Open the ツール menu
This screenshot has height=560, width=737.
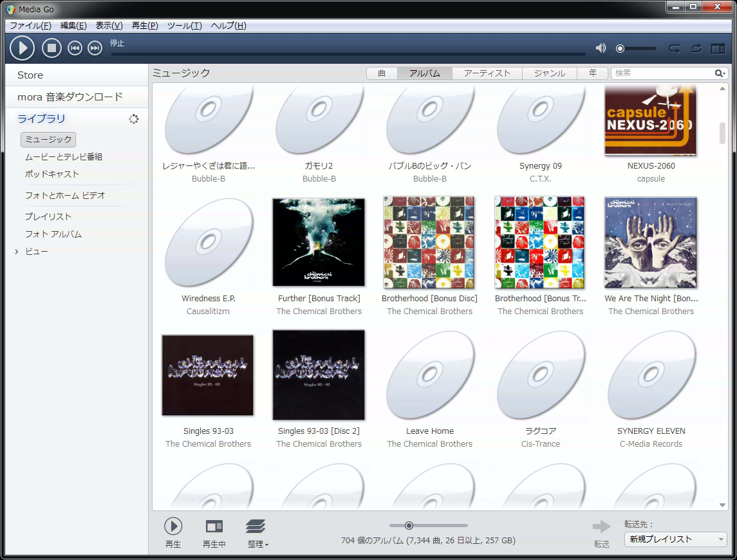point(184,25)
